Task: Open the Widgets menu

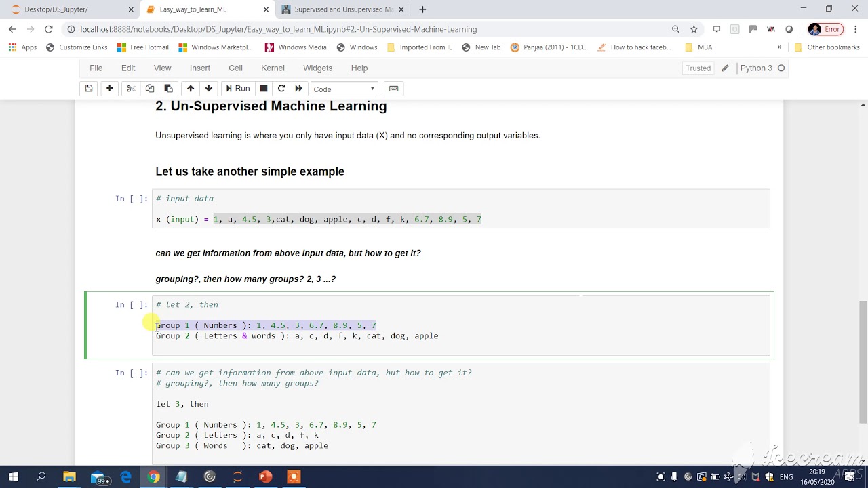Action: 317,68
